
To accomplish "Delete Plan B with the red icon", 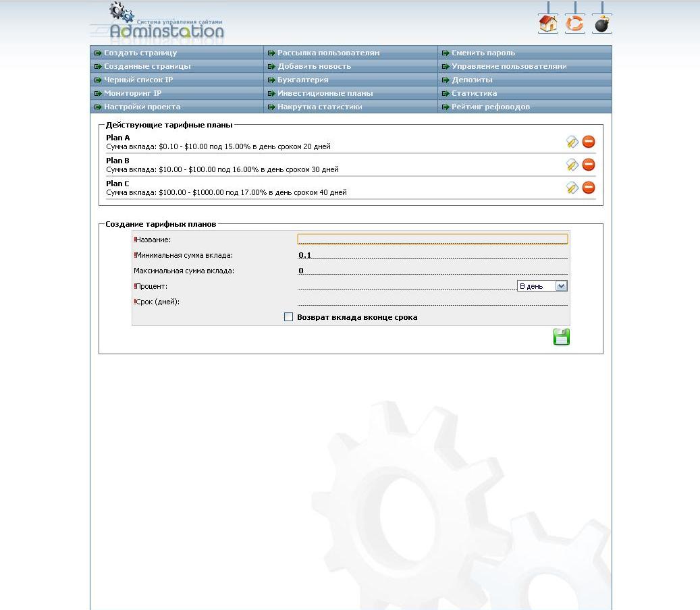I will tap(589, 165).
